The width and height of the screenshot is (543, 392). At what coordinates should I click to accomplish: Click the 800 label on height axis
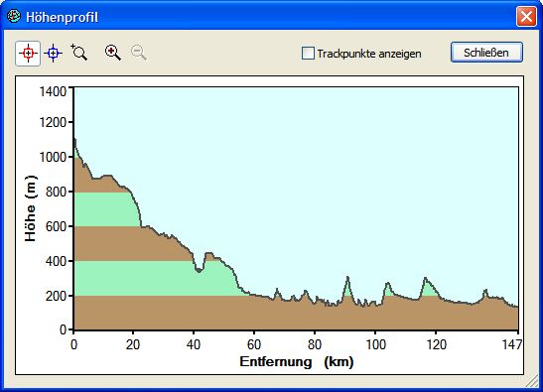point(57,192)
